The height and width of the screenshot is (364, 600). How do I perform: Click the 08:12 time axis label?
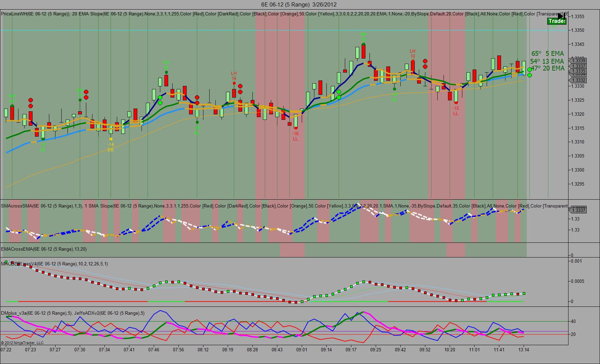pyautogui.click(x=203, y=350)
